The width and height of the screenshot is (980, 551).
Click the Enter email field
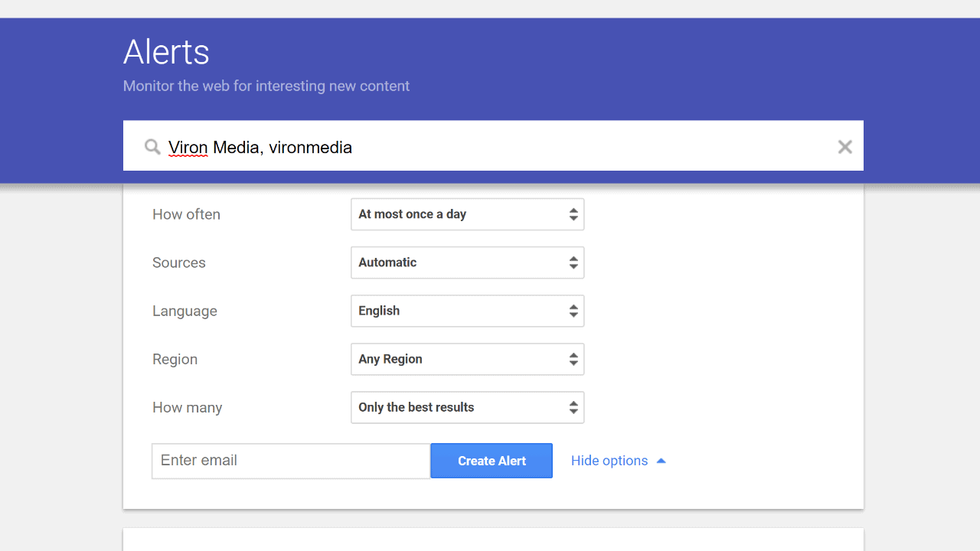(291, 461)
